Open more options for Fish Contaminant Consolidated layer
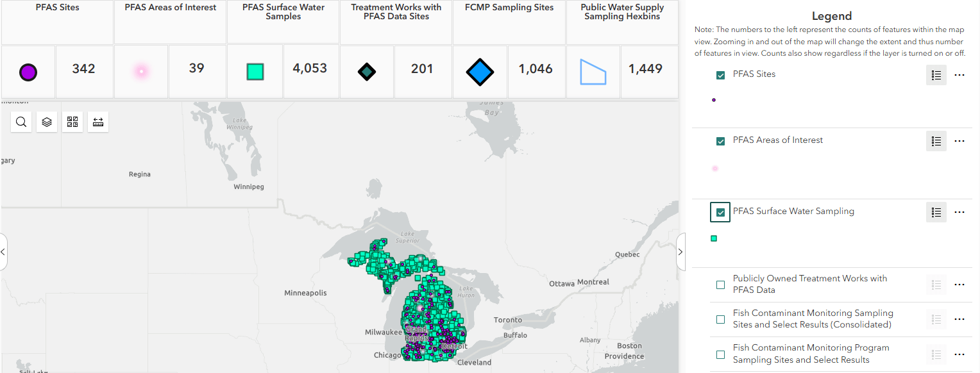The image size is (980, 373). pyautogui.click(x=959, y=319)
